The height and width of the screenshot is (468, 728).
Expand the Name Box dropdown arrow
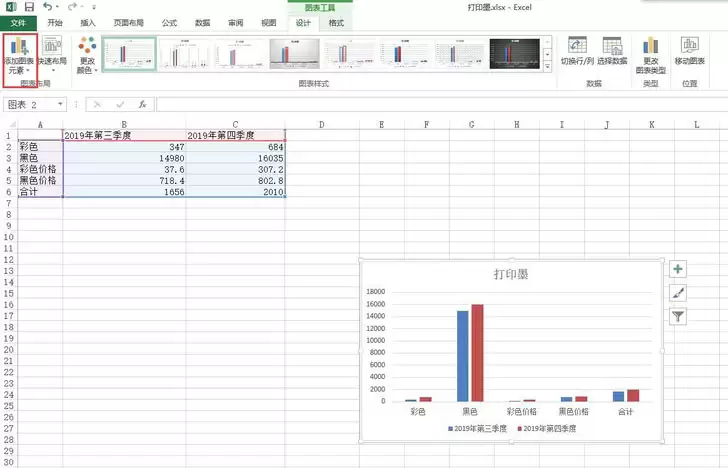coord(61,104)
